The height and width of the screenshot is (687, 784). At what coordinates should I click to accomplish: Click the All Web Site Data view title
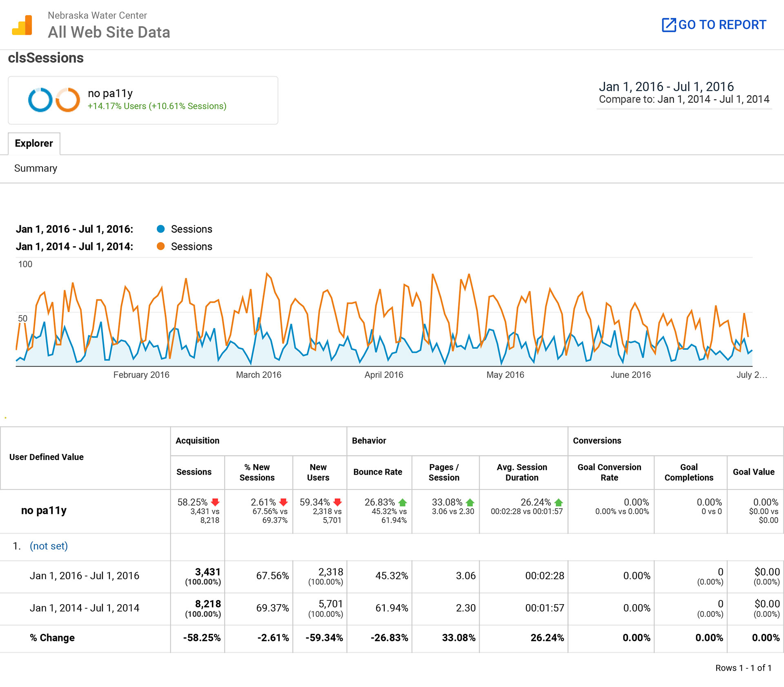tap(109, 32)
